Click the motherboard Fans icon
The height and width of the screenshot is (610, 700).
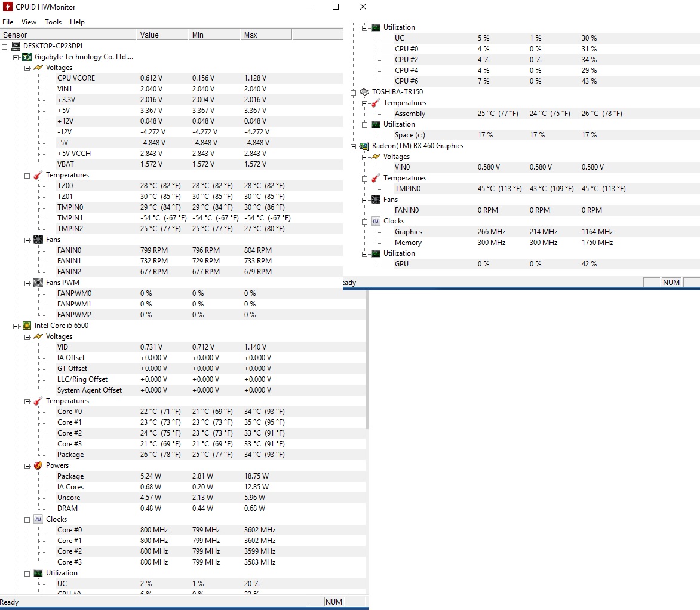(38, 240)
